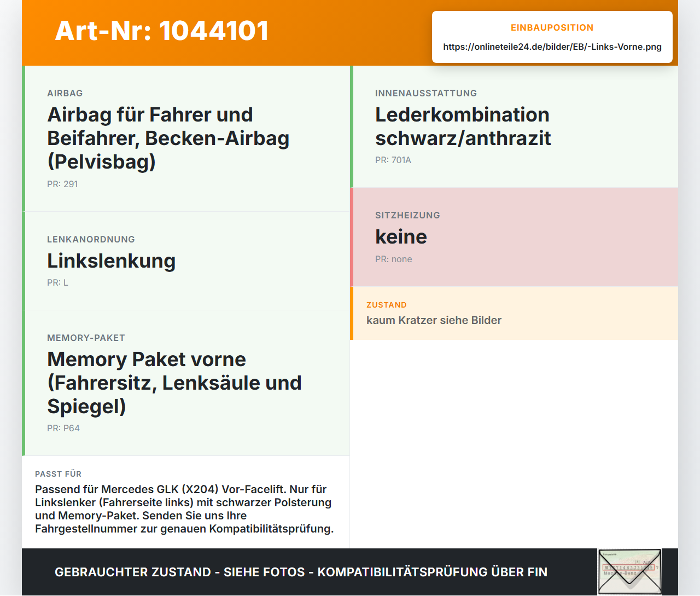Click the Passend für Mercedes GLK paragraph
This screenshot has width=700, height=596.
(x=184, y=509)
